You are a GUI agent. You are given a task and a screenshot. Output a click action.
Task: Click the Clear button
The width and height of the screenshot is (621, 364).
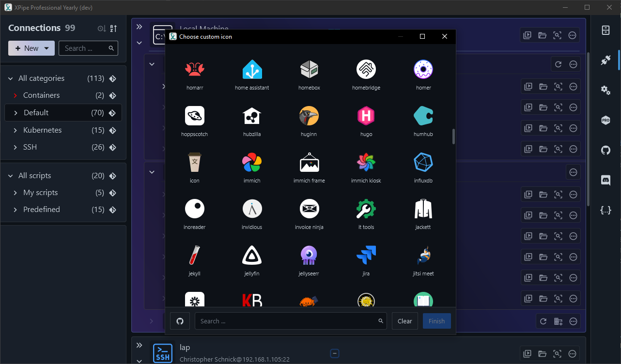point(404,321)
